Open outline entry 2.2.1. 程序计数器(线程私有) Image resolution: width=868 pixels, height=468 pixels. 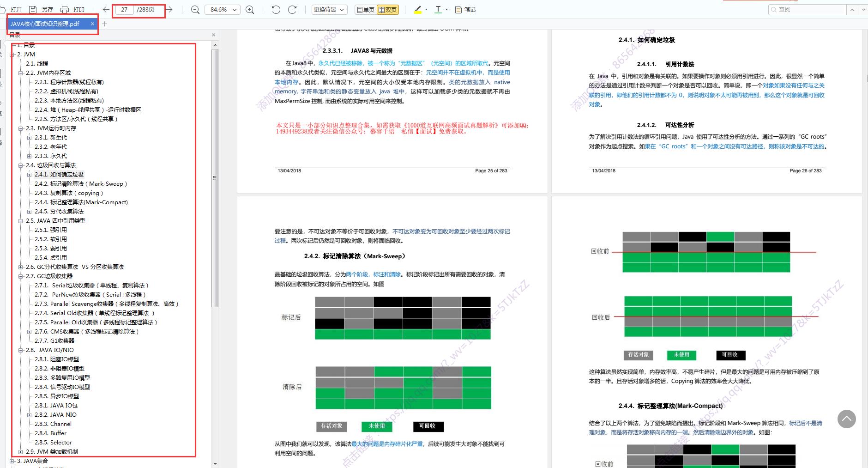click(x=69, y=82)
